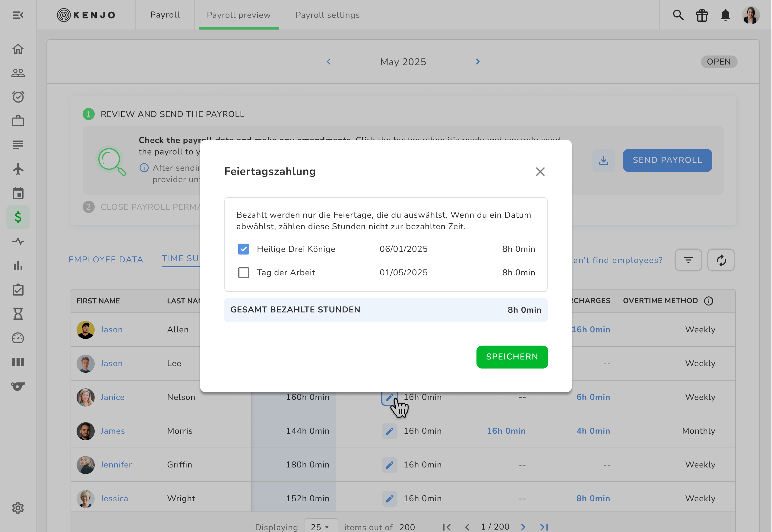772x532 pixels.
Task: Go to next month after May 2025
Action: click(x=478, y=62)
